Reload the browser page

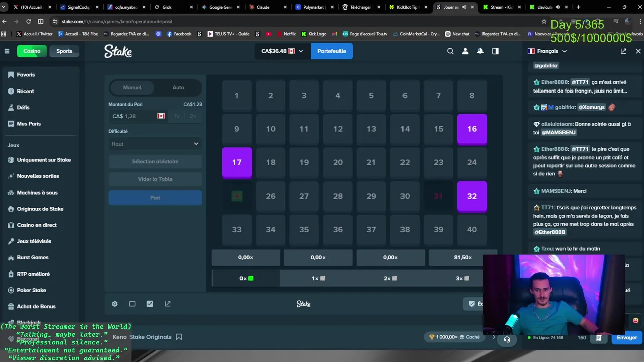pyautogui.click(x=28, y=21)
